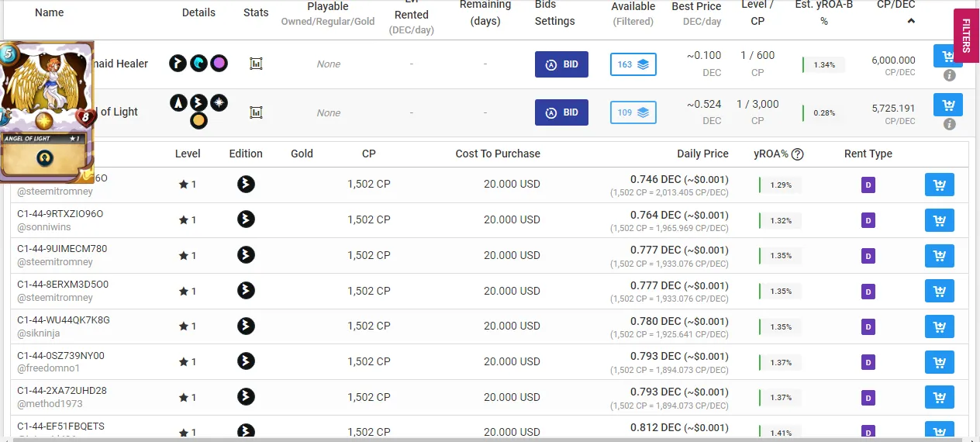Viewport: 980px width, 442px height.
Task: Click info icon under Angel of Light cart button
Action: click(949, 123)
